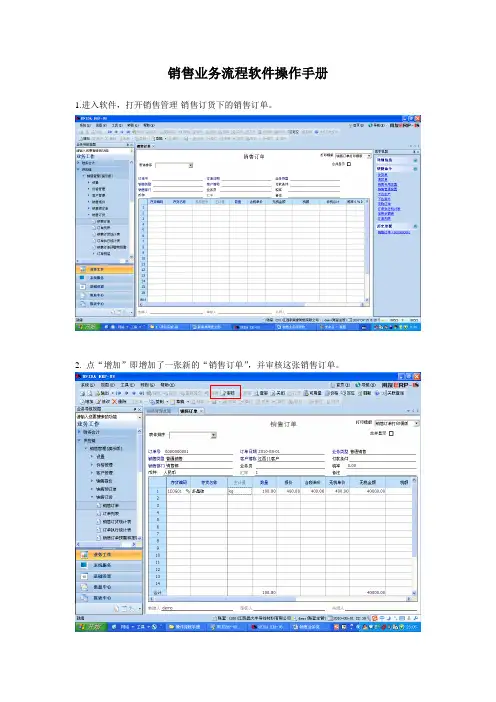Viewport: 496px width, 702px height.
Task: Click the 草稿 toolbar button in step 2 screenshot
Action: 178,401
